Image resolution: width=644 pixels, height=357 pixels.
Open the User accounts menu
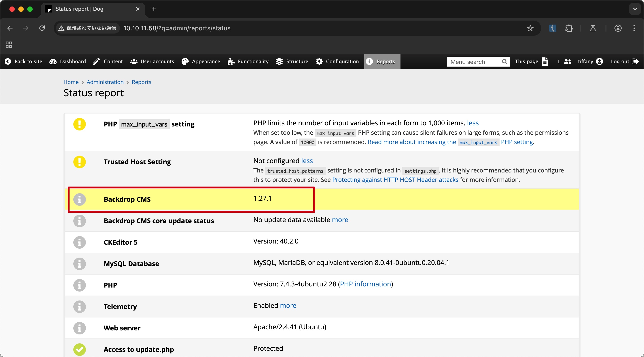[x=152, y=61]
